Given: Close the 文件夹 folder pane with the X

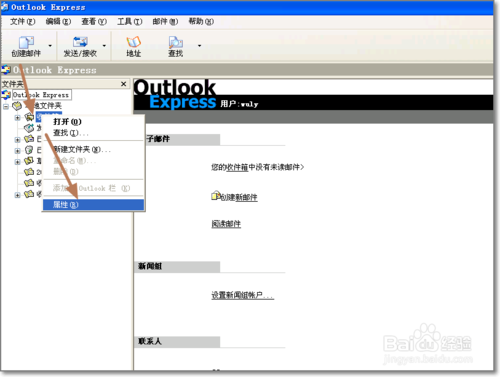Looking at the screenshot, I should [124, 84].
